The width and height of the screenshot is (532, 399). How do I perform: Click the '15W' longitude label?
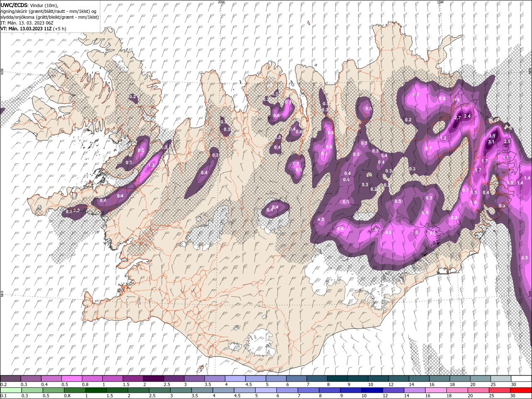[x=440, y=2]
